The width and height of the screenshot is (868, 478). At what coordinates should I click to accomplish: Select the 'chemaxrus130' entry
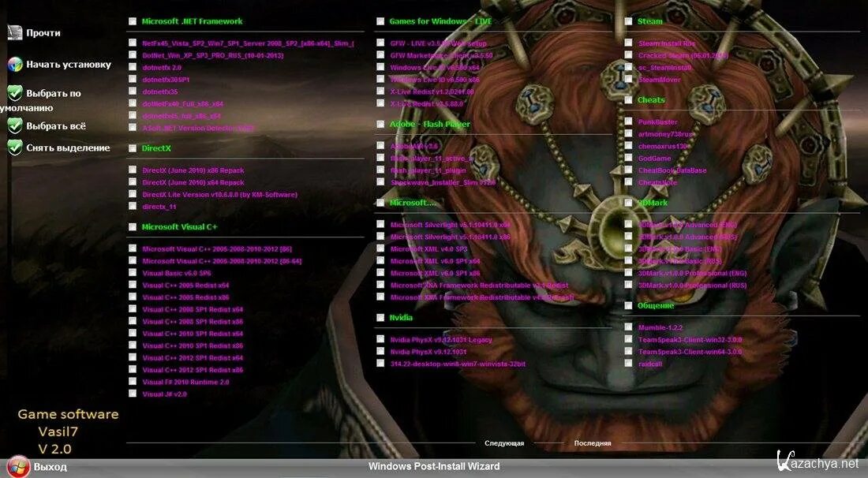[663, 146]
